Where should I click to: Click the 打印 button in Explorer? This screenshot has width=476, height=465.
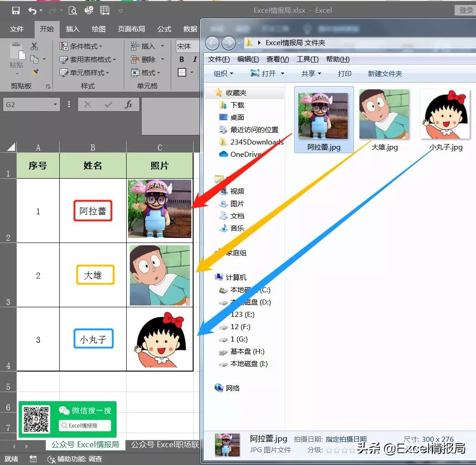tap(344, 73)
